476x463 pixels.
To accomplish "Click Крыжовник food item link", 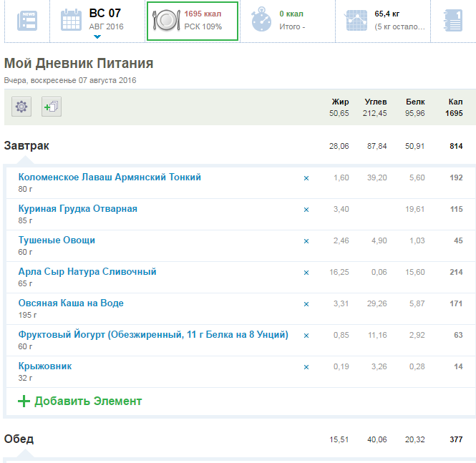I will [x=45, y=366].
